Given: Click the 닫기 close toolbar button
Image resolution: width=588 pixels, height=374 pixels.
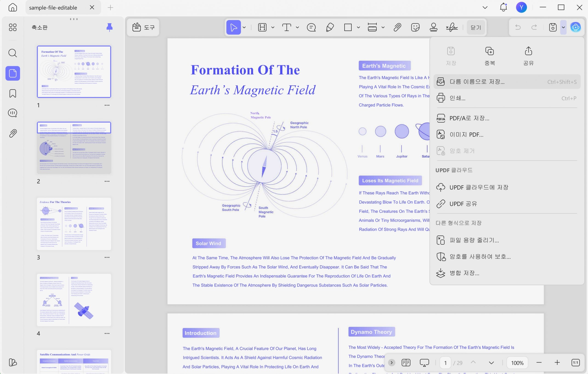Looking at the screenshot, I should pyautogui.click(x=476, y=27).
